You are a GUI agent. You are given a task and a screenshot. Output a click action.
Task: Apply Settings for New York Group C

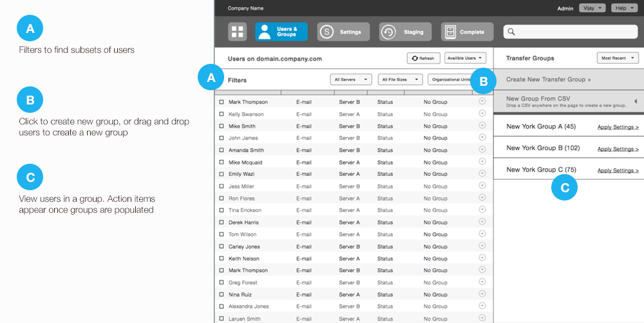(618, 170)
